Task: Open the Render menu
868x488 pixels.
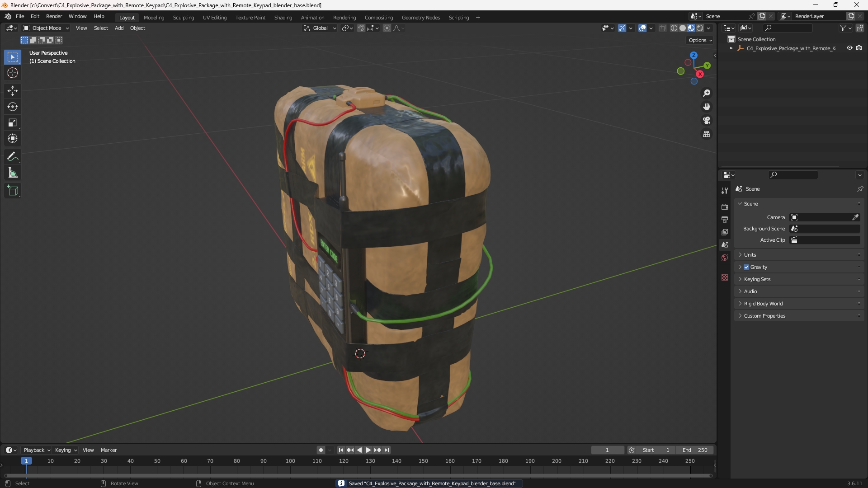Action: (54, 16)
